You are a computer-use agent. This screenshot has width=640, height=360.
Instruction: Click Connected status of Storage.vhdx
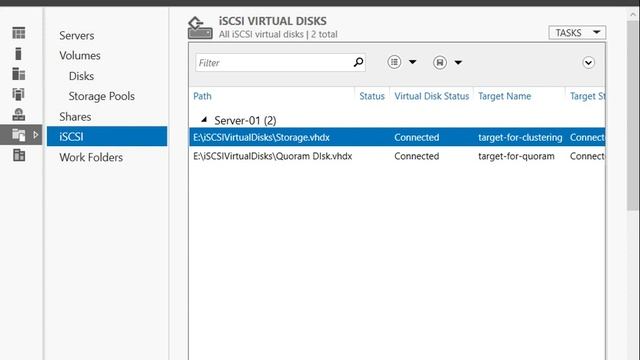point(417,138)
